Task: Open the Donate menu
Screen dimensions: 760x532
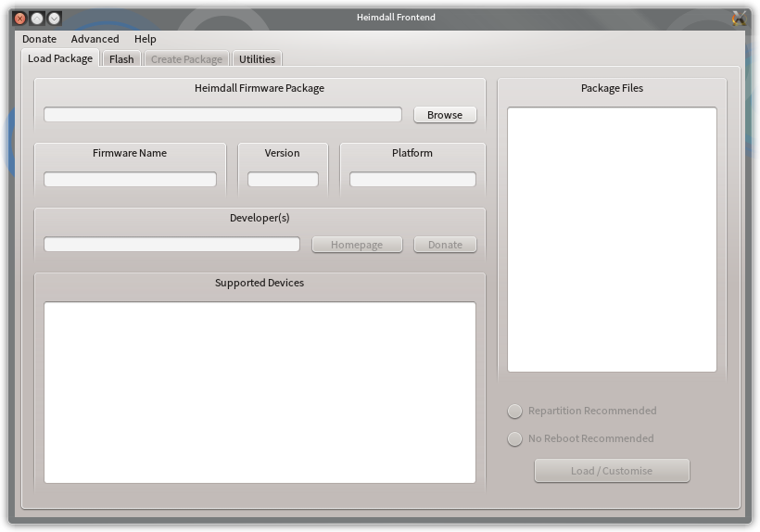Action: [39, 39]
